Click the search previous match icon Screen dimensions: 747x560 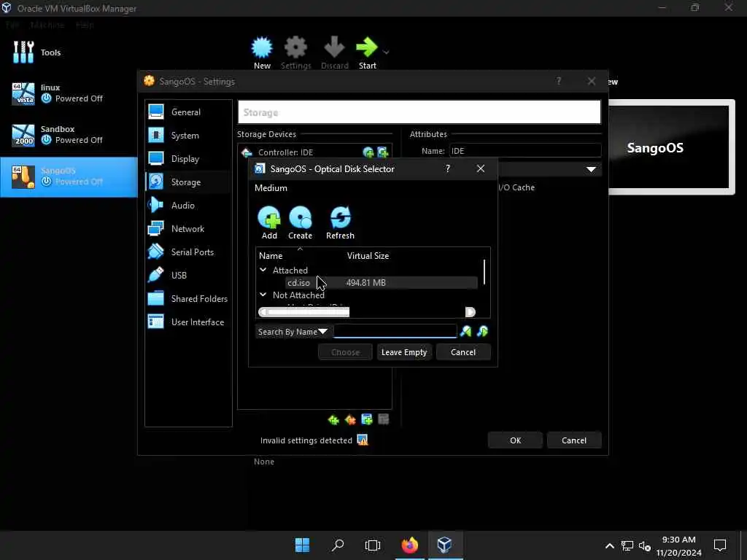[465, 332]
